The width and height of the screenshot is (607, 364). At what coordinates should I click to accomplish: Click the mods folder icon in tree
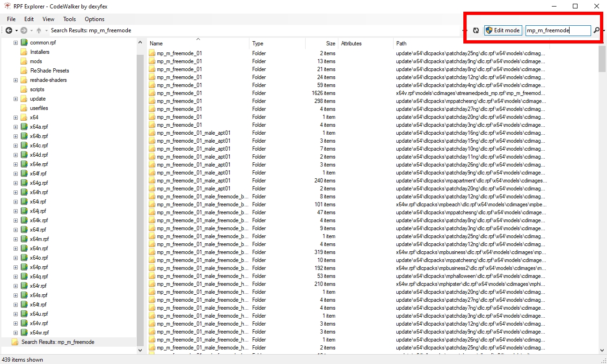point(24,61)
